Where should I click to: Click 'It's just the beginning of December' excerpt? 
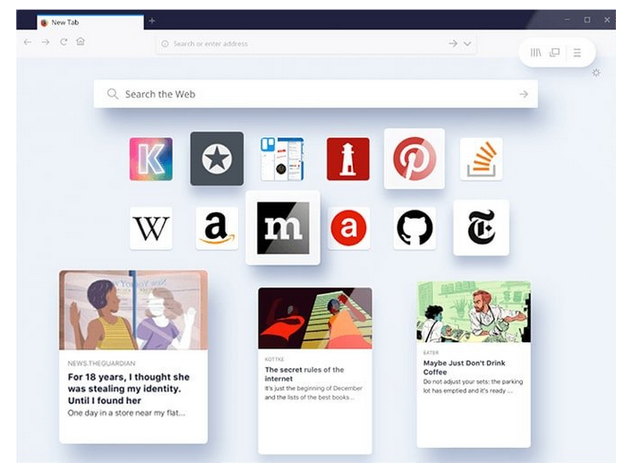point(313,393)
